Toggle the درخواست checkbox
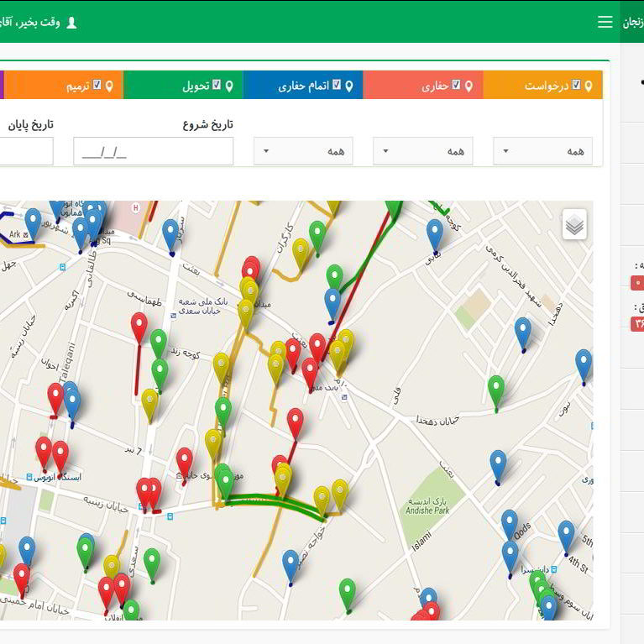644x644 pixels. tap(576, 85)
